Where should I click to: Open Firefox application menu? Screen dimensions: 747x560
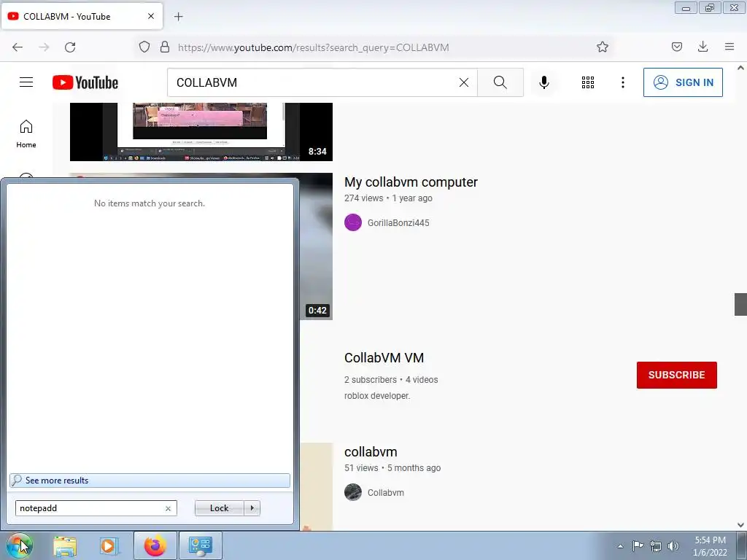tap(729, 47)
